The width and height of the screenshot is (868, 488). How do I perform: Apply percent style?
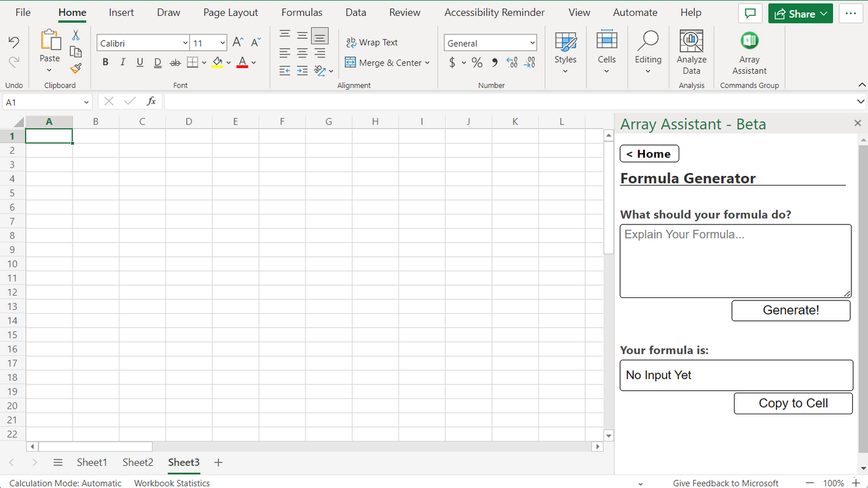[x=477, y=62]
